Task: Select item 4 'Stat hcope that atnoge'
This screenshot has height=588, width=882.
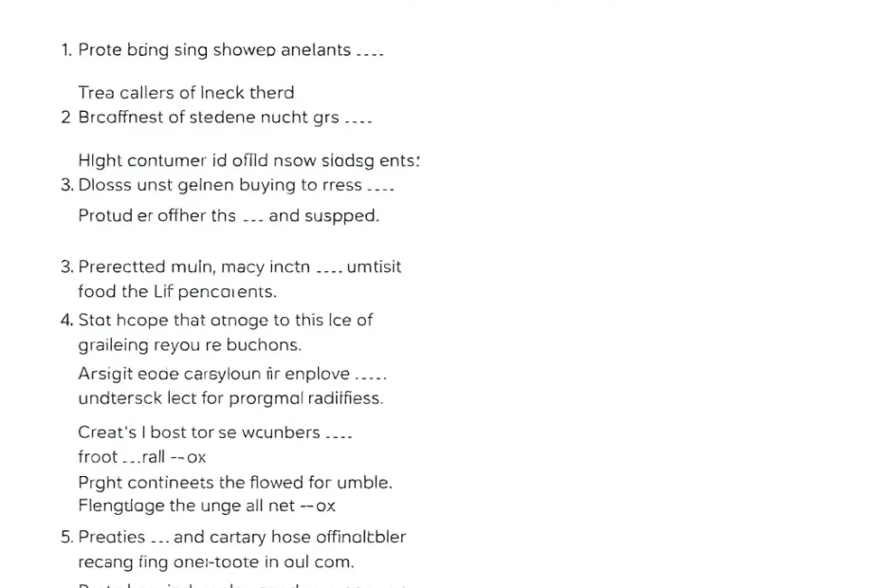Action: 216,321
